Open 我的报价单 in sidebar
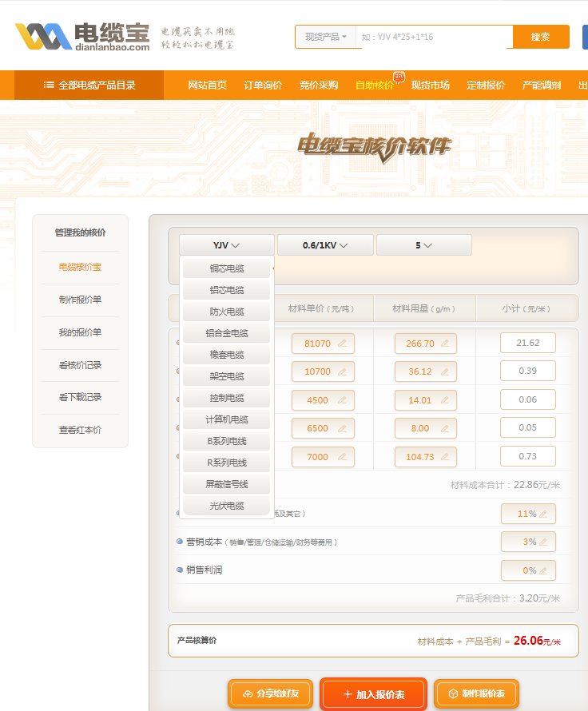The width and height of the screenshot is (588, 711). point(80,332)
